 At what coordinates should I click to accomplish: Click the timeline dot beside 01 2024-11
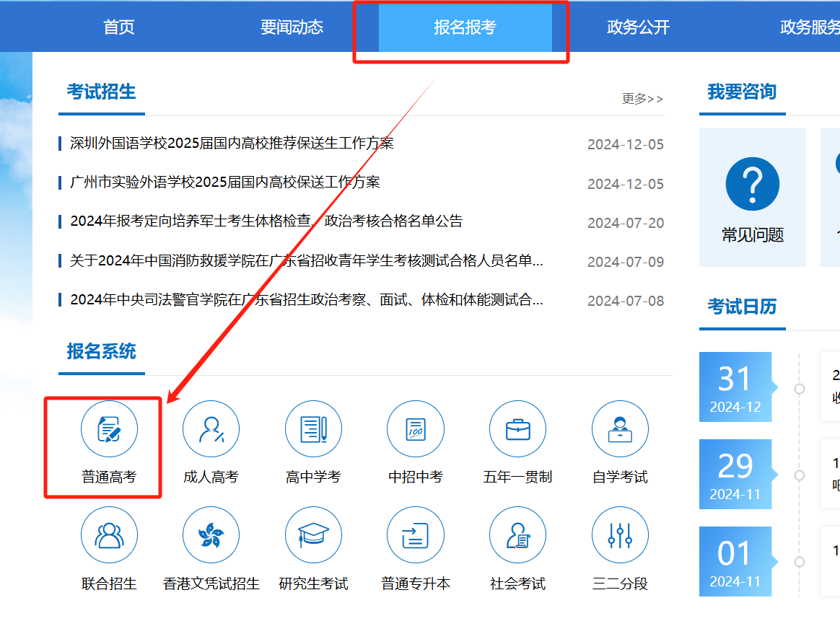[800, 562]
